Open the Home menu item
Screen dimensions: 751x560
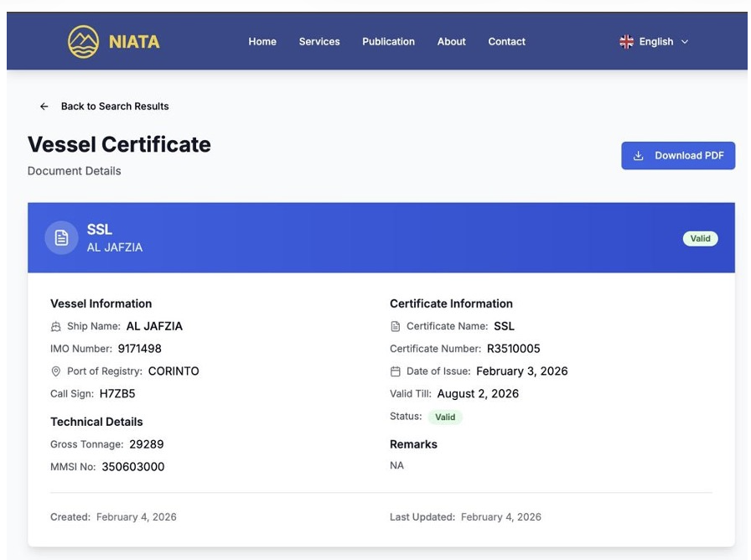tap(262, 42)
